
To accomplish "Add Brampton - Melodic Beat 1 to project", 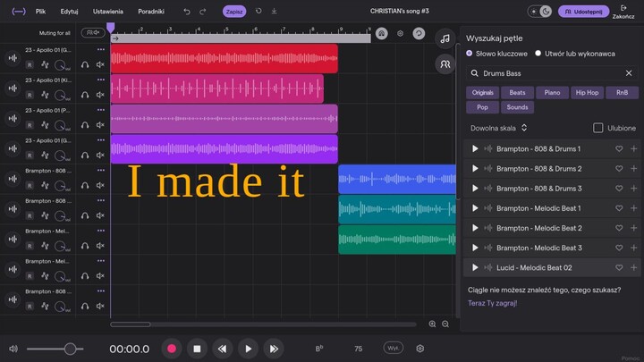I will pyautogui.click(x=633, y=208).
